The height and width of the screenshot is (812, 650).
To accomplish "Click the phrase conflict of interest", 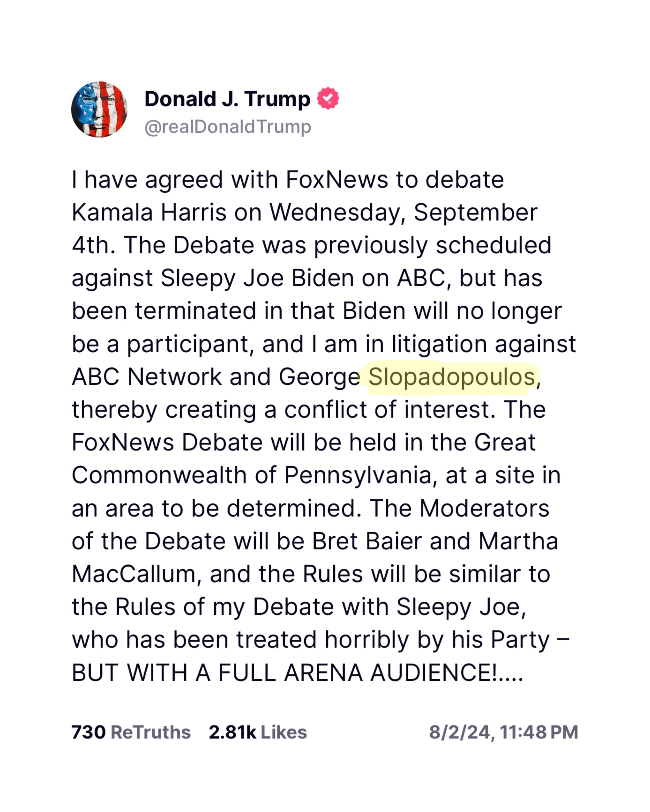I will click(389, 410).
